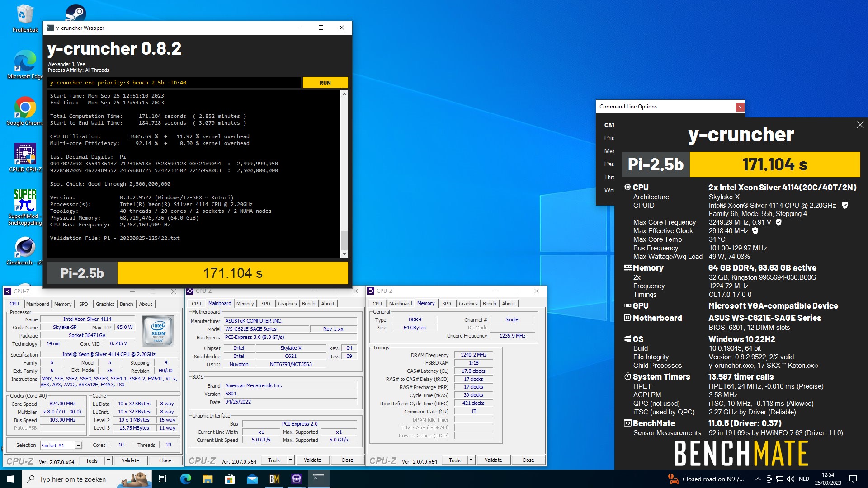
Task: Click the GPU section icon in BenchMate
Action: 627,305
